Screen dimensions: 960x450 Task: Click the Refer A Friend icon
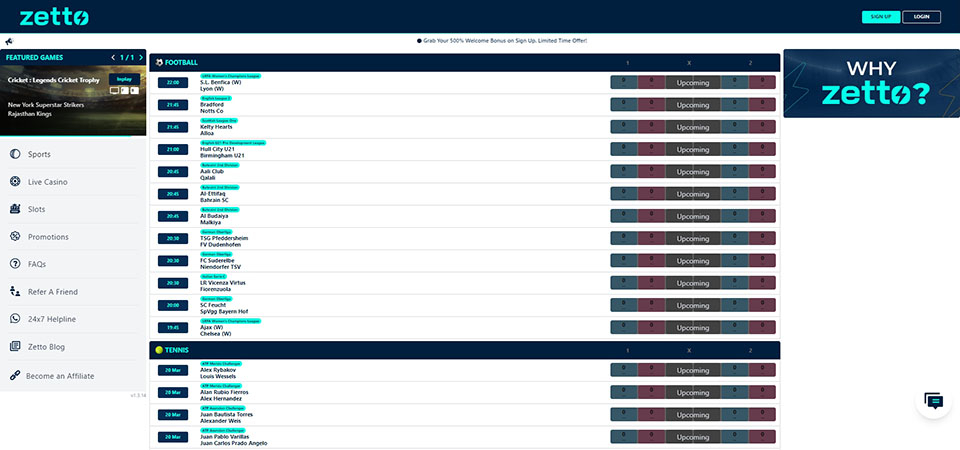[15, 292]
